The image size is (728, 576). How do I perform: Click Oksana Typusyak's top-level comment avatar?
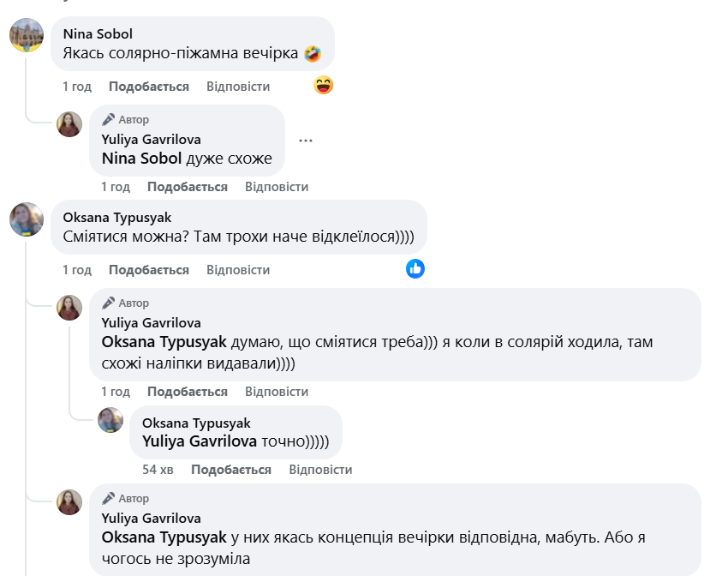[27, 219]
